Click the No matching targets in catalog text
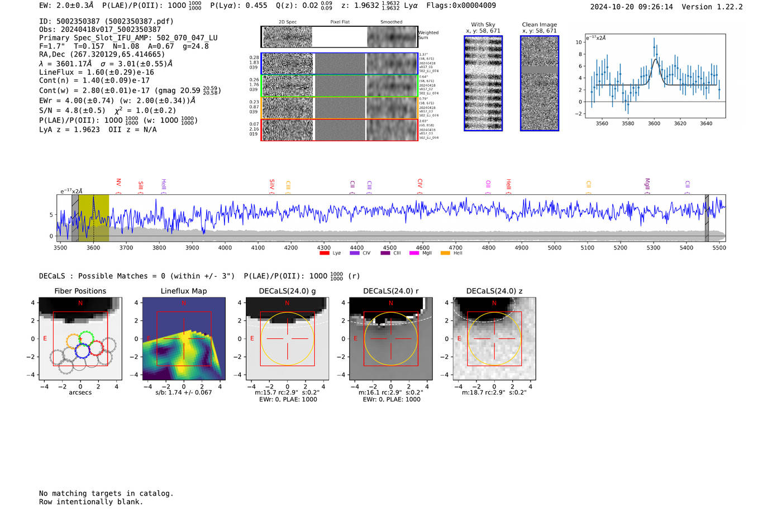The width and height of the screenshot is (782, 532). point(106,493)
